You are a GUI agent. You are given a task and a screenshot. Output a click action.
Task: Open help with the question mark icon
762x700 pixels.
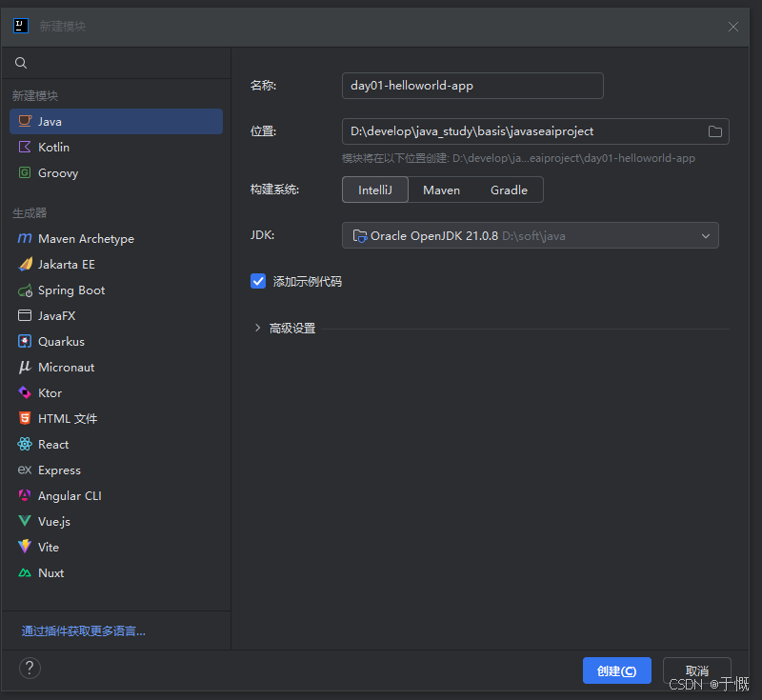tap(30, 668)
